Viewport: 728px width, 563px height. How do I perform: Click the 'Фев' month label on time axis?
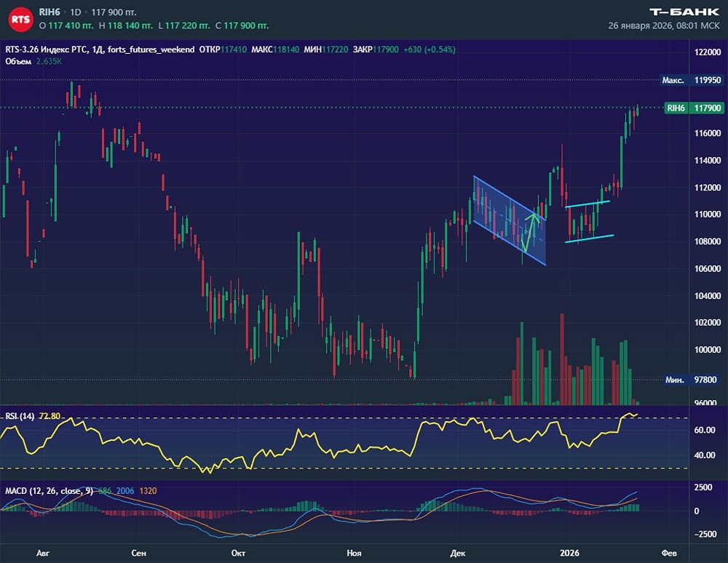[669, 553]
